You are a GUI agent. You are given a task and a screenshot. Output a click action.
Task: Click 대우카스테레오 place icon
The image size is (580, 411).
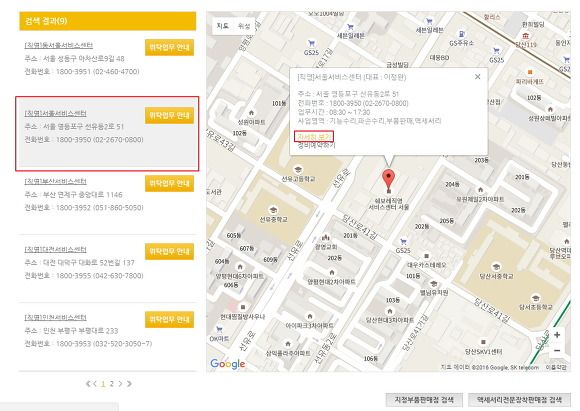[426, 256]
